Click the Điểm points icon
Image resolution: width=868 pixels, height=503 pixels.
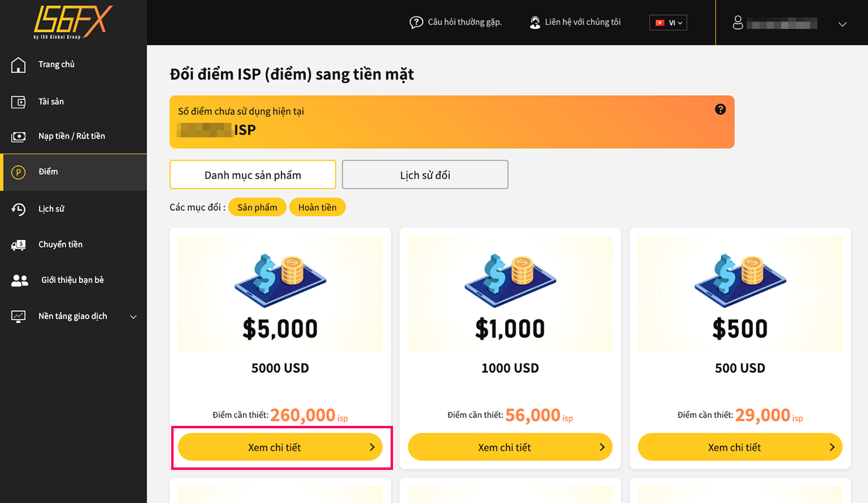coord(19,172)
